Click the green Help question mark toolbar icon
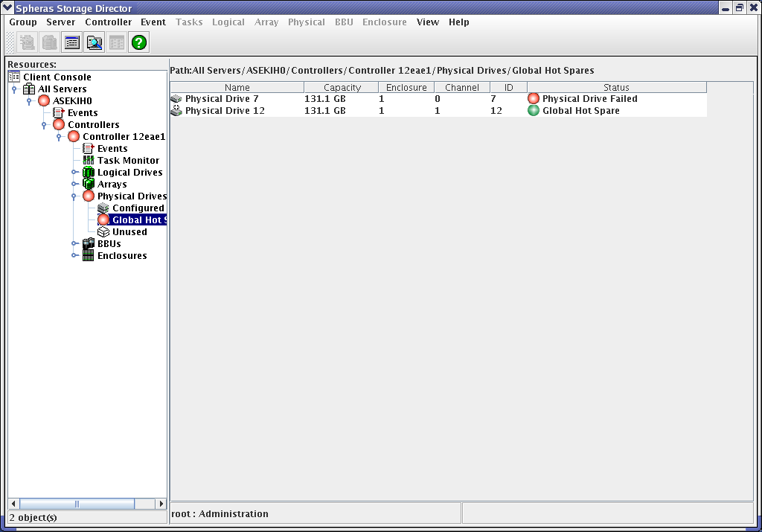The image size is (762, 532). 139,42
